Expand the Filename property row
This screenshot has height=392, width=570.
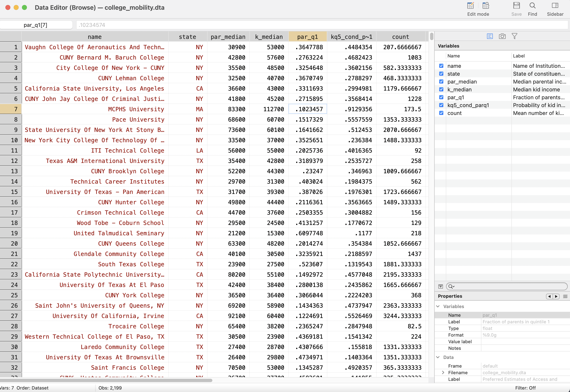pyautogui.click(x=443, y=372)
